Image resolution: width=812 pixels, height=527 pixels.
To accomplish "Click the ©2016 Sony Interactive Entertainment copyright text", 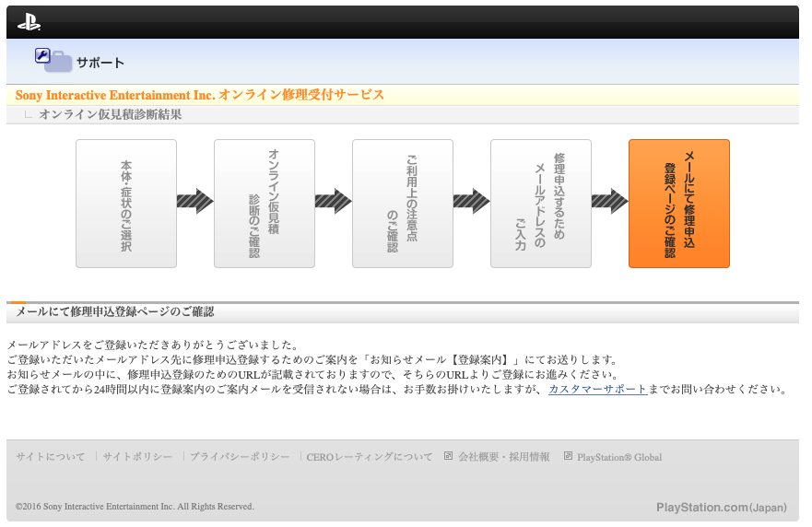I will click(x=135, y=507).
